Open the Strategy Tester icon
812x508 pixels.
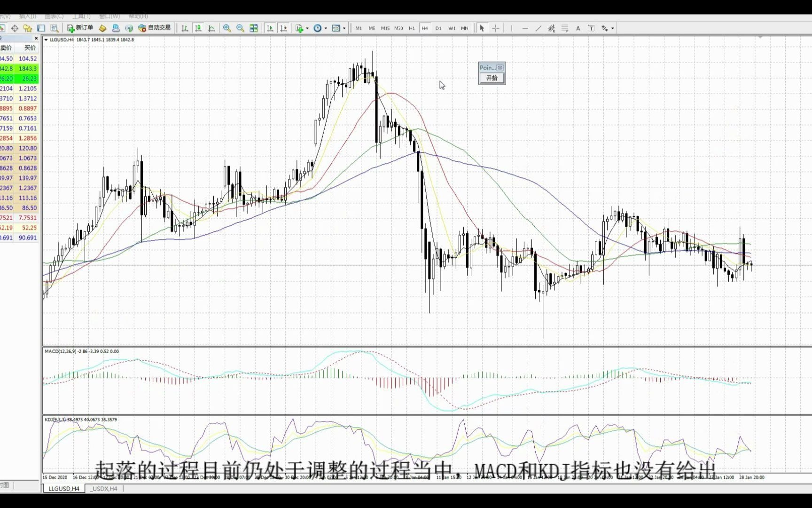pyautogui.click(x=54, y=28)
